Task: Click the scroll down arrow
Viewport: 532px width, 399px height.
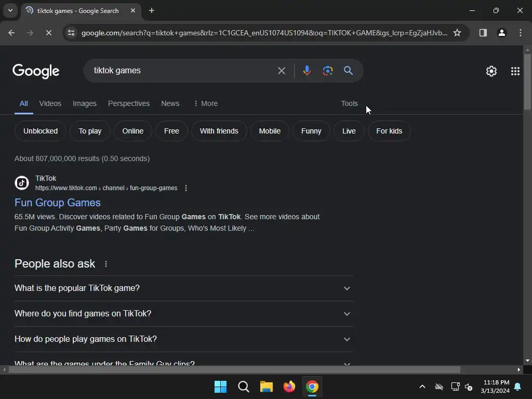Action: point(527,361)
